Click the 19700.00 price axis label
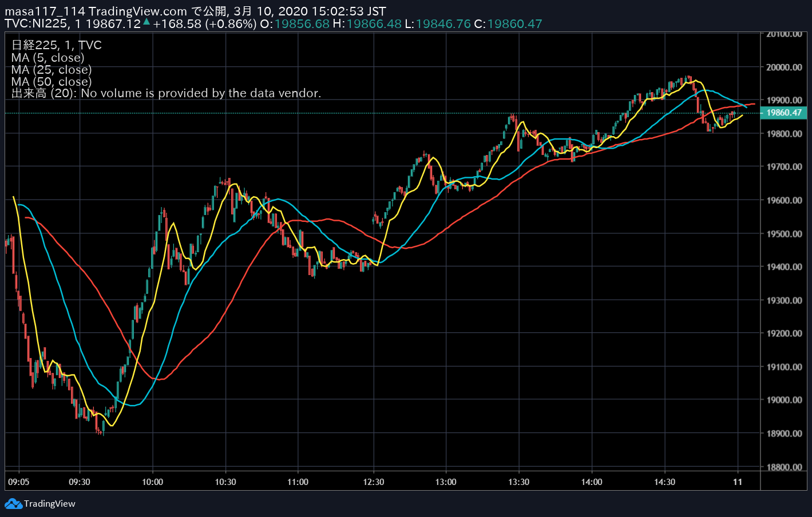The width and height of the screenshot is (812, 517). [x=784, y=167]
